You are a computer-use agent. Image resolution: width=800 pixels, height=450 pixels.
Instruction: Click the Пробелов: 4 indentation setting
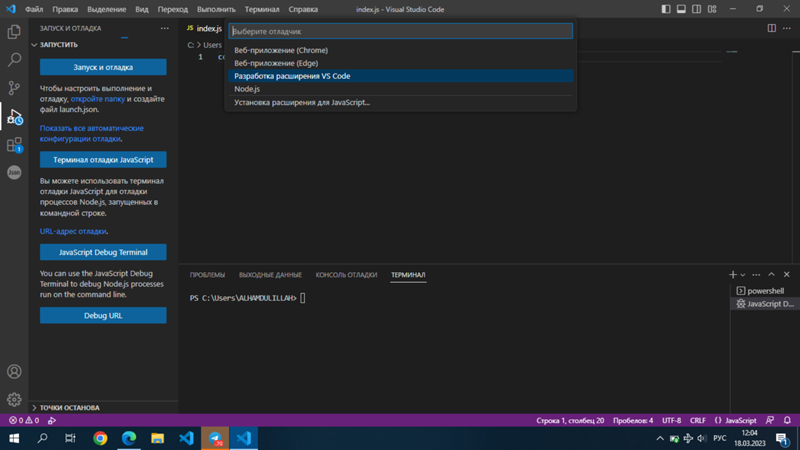click(x=633, y=420)
